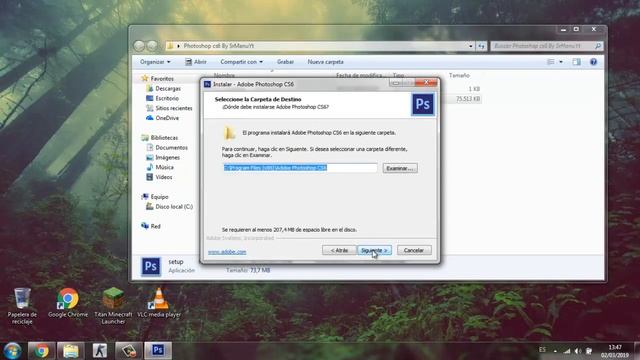Open the view options dropdown arrow
Screen dimensions: 640x360
(x=561, y=62)
